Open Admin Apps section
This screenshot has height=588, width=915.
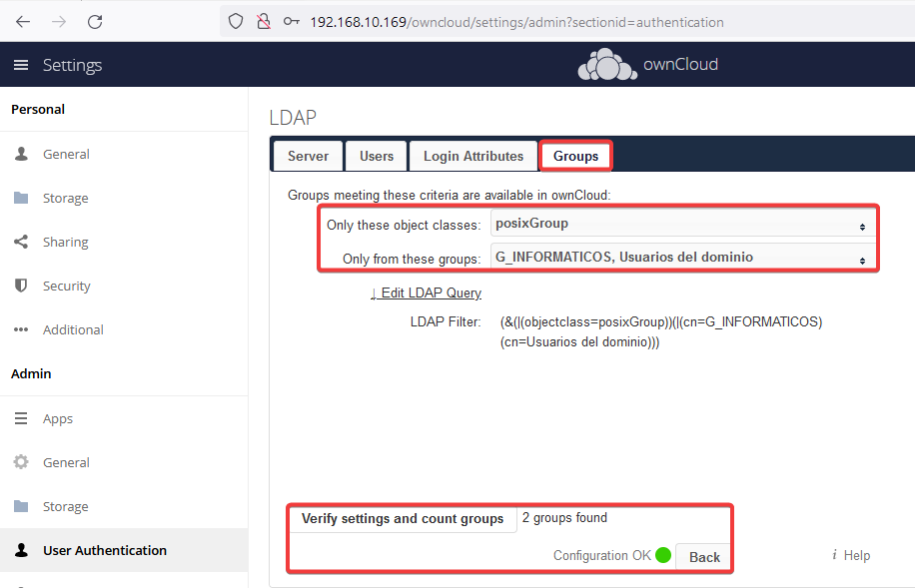coord(57,418)
